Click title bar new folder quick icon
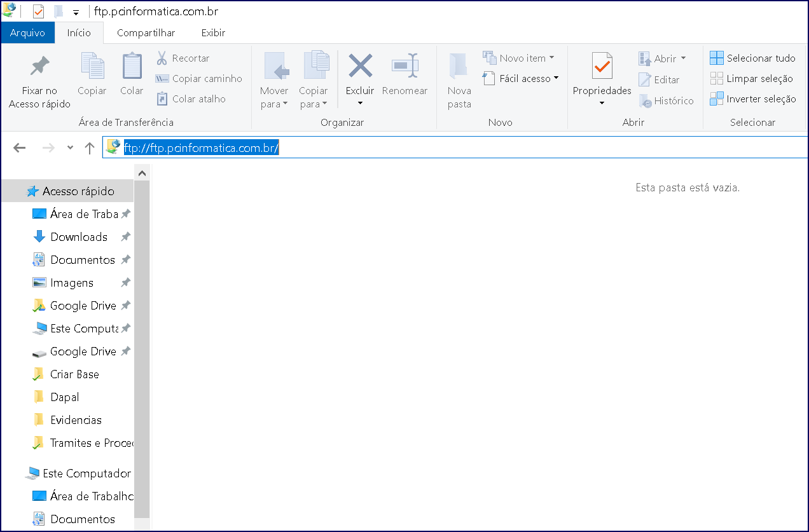Screen dimensions: 809x532 click(58, 11)
